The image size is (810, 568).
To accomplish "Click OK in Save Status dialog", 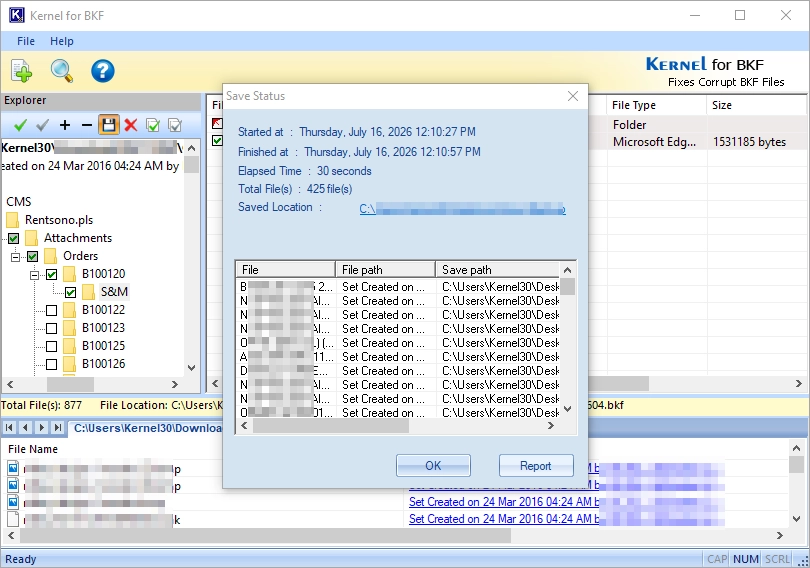I will pos(433,466).
